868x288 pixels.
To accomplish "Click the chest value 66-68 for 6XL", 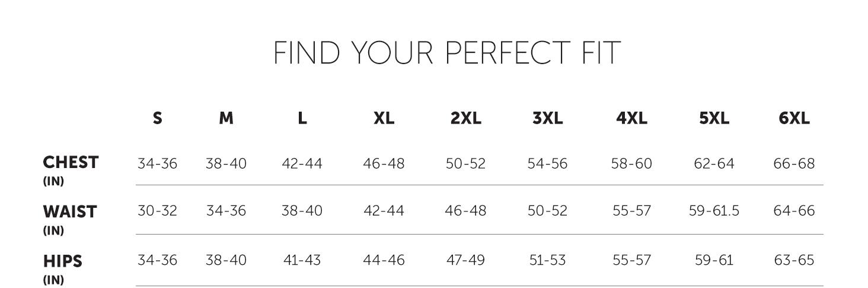I will click(794, 163).
